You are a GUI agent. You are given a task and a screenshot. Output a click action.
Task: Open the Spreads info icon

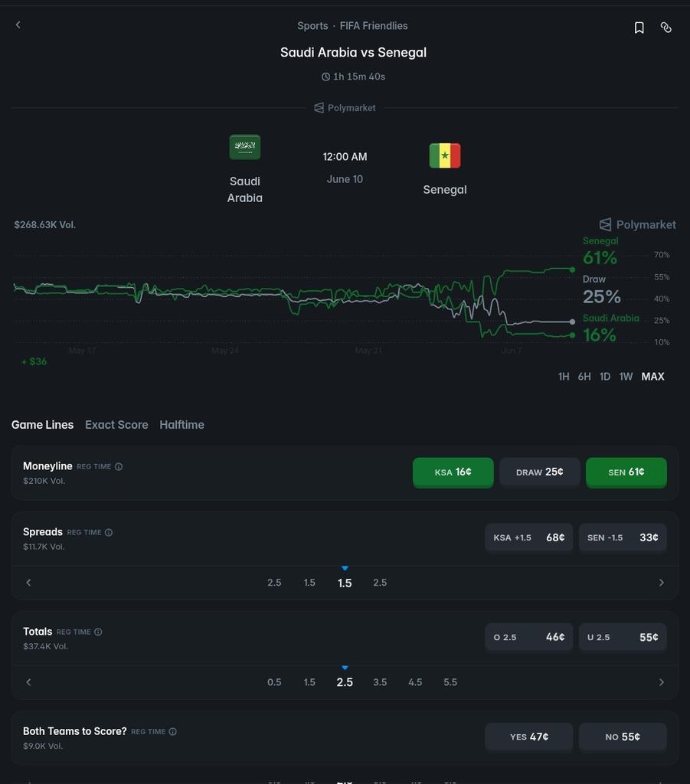pos(109,533)
